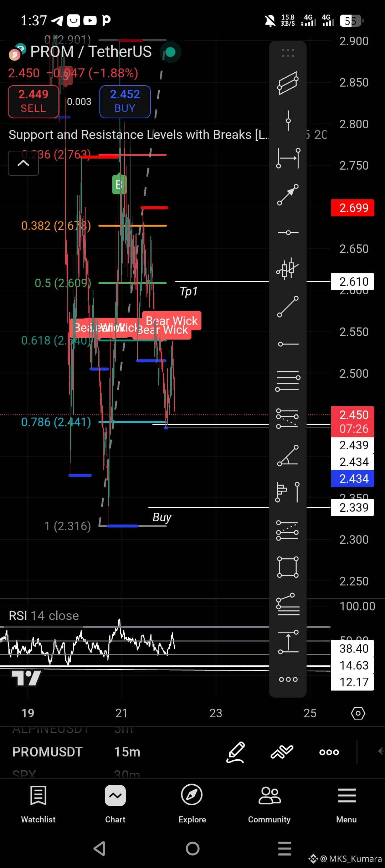This screenshot has width=385, height=868.
Task: Tap the blue 2.434 price label
Action: coord(353,479)
